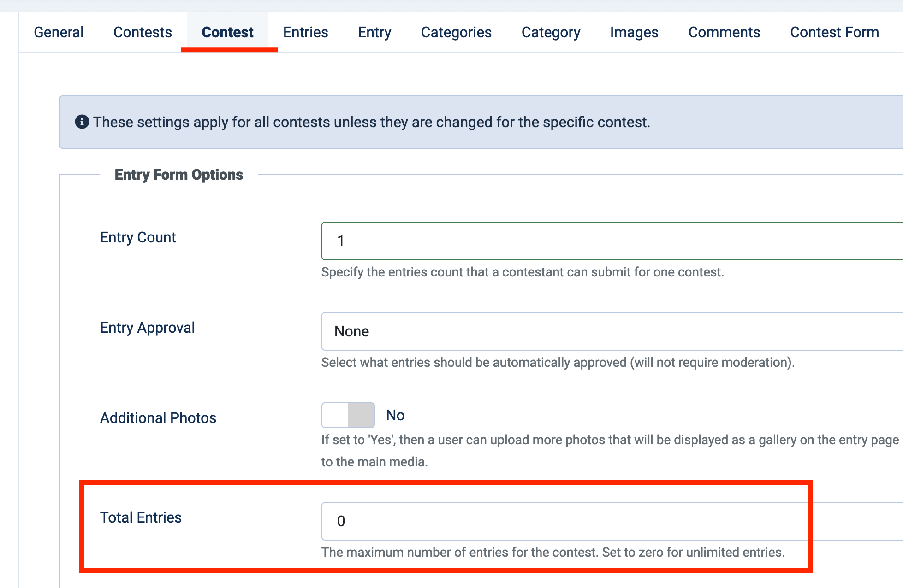Open the Comments tab
The image size is (903, 588).
point(724,32)
